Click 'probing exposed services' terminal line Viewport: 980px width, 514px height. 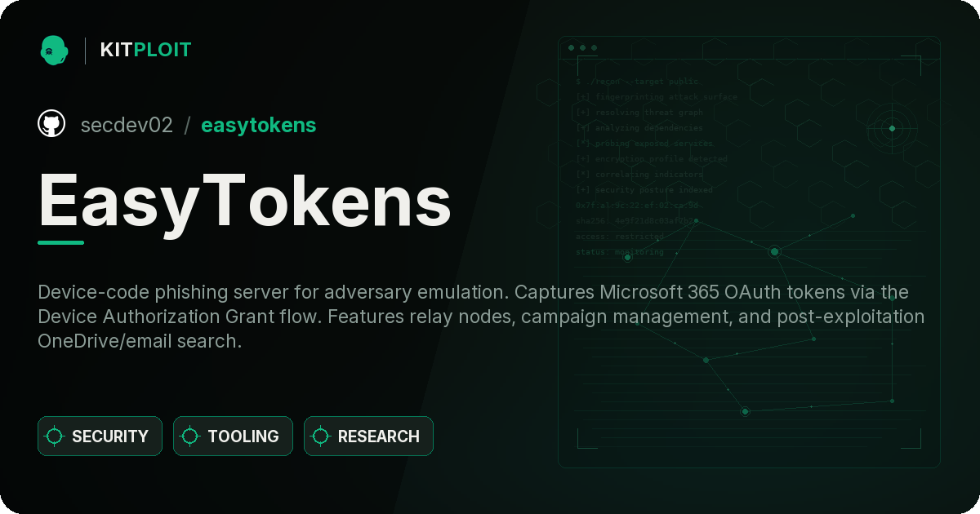tap(645, 144)
